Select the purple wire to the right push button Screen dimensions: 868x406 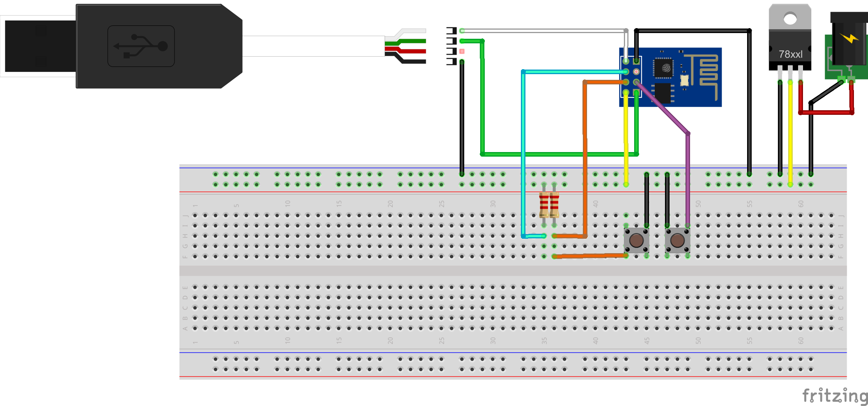688,179
